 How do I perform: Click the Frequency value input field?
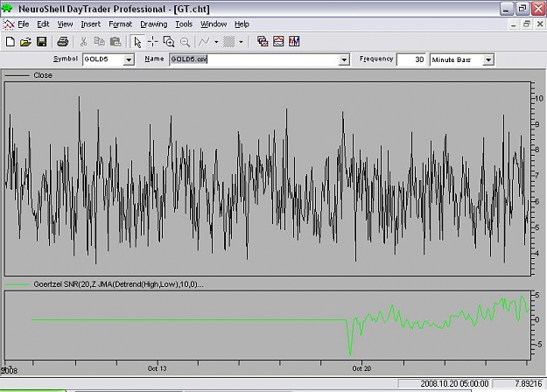(411, 59)
